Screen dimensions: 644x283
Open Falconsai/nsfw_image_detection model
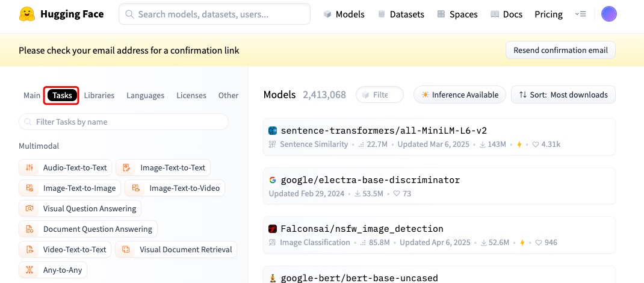(x=362, y=229)
